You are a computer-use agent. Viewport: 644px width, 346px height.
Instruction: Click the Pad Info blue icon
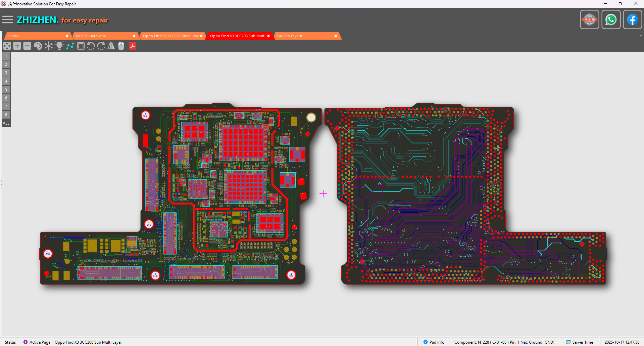coord(426,342)
